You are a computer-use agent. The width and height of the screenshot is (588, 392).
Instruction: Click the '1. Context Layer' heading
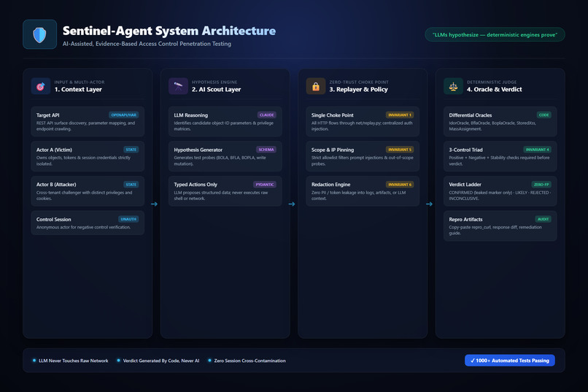click(x=78, y=89)
